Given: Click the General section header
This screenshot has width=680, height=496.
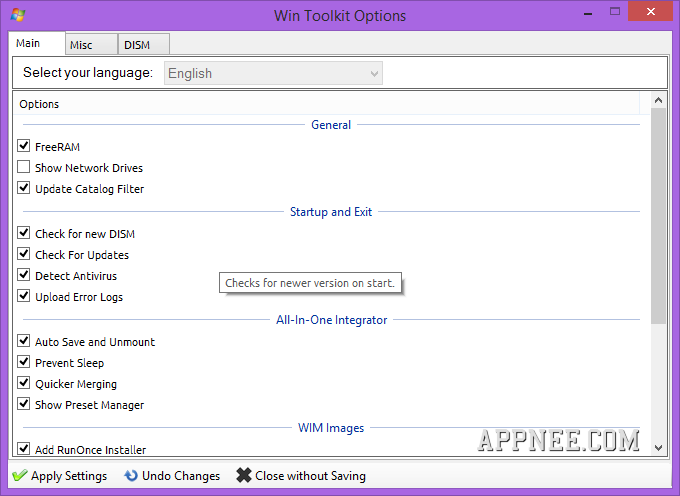Looking at the screenshot, I should [331, 125].
